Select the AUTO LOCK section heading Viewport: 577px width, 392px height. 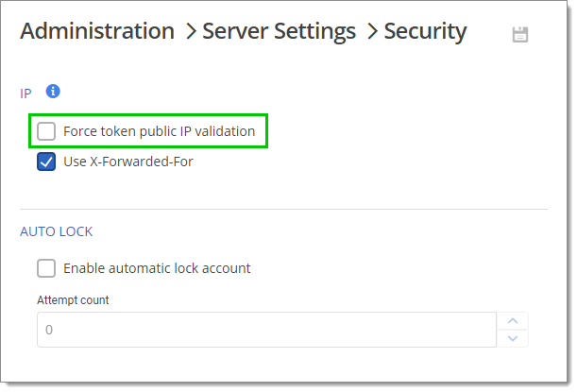[57, 231]
